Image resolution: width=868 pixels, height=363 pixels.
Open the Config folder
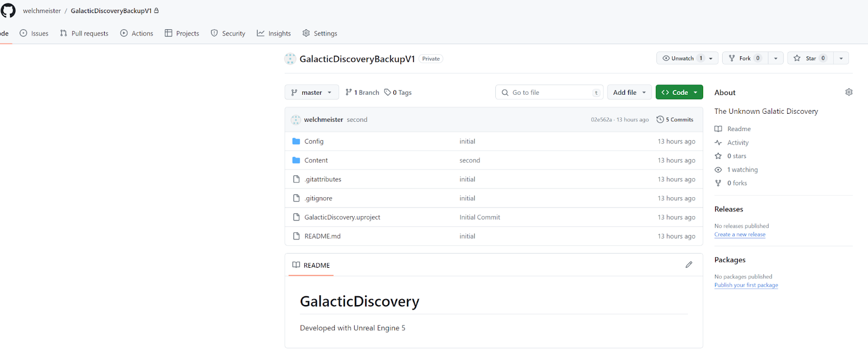point(314,141)
